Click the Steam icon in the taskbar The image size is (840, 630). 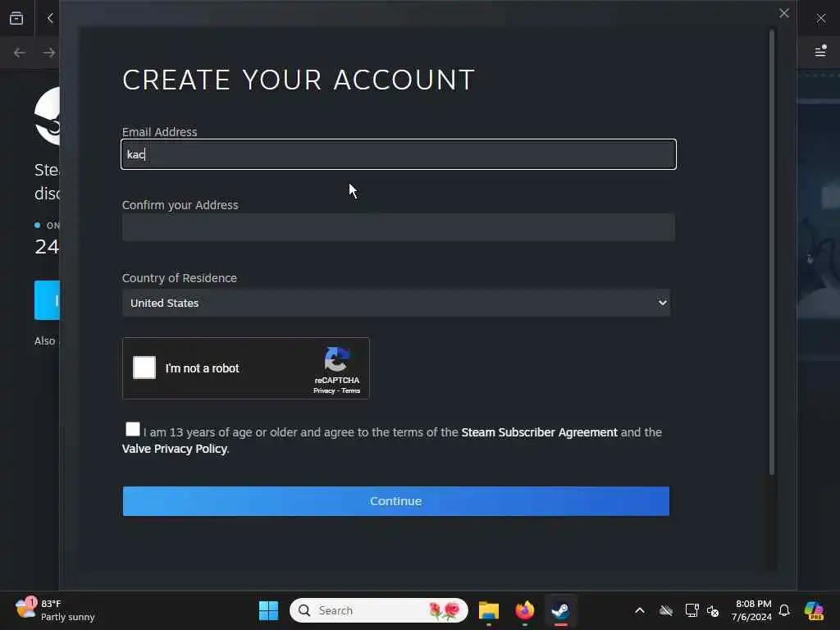561,610
